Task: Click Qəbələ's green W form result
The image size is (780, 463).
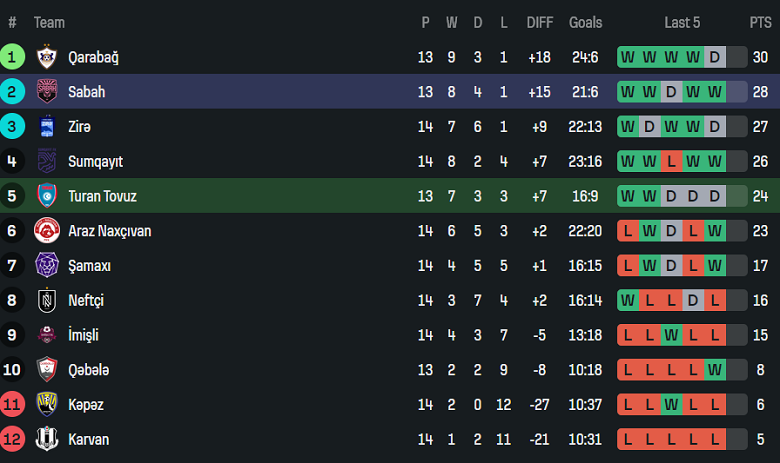Action: click(x=714, y=370)
